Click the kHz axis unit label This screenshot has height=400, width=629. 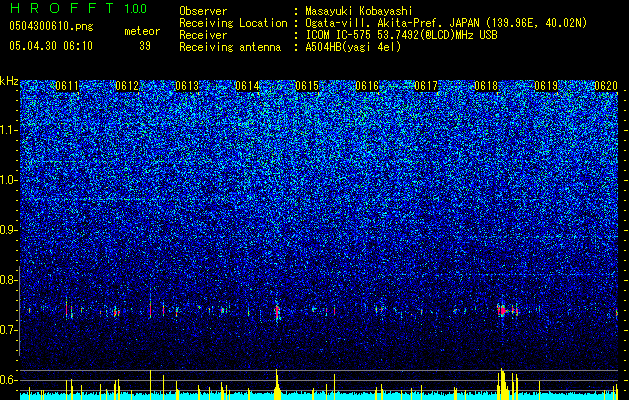9,81
